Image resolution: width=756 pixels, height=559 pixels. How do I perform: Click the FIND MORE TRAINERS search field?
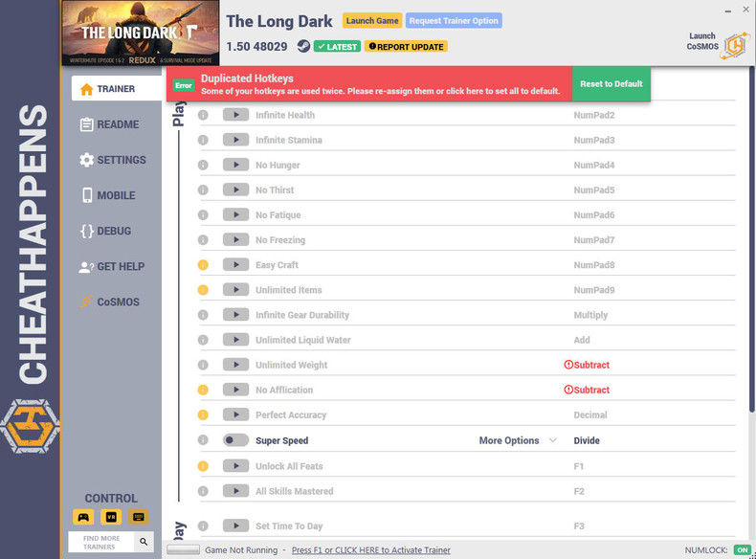click(101, 542)
